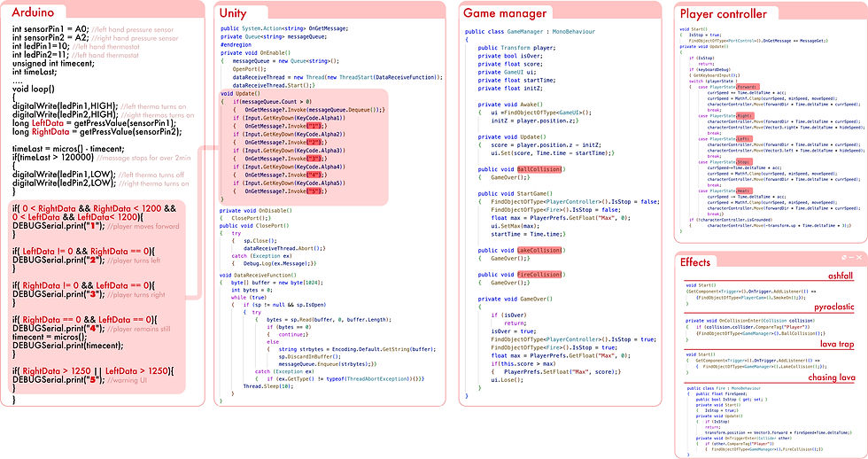Click DEBUGSerial.print("5") warning UI line

pos(80,380)
